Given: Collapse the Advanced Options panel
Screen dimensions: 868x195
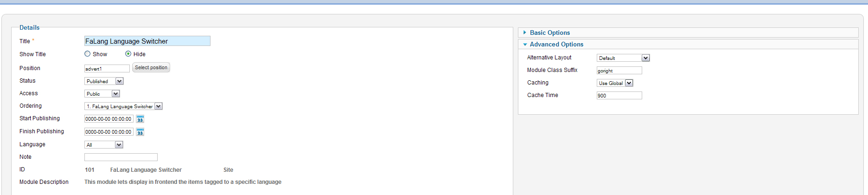Looking at the screenshot, I should [x=688, y=44].
